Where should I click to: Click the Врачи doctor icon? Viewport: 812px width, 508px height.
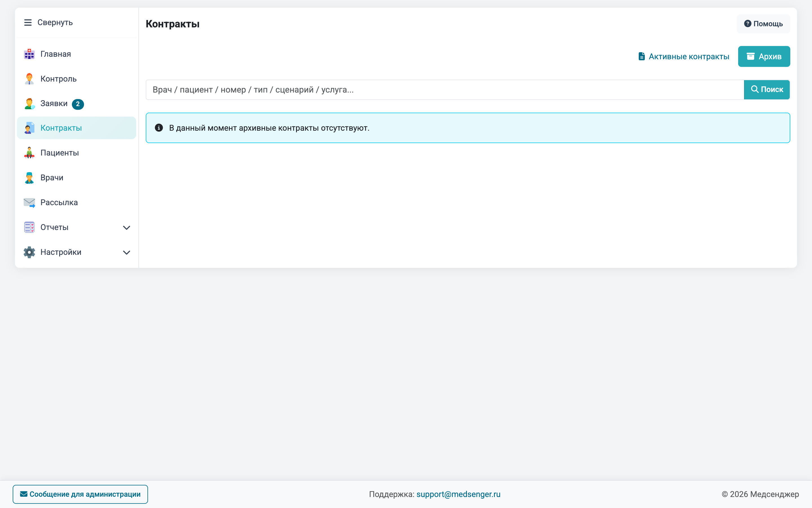tap(29, 178)
